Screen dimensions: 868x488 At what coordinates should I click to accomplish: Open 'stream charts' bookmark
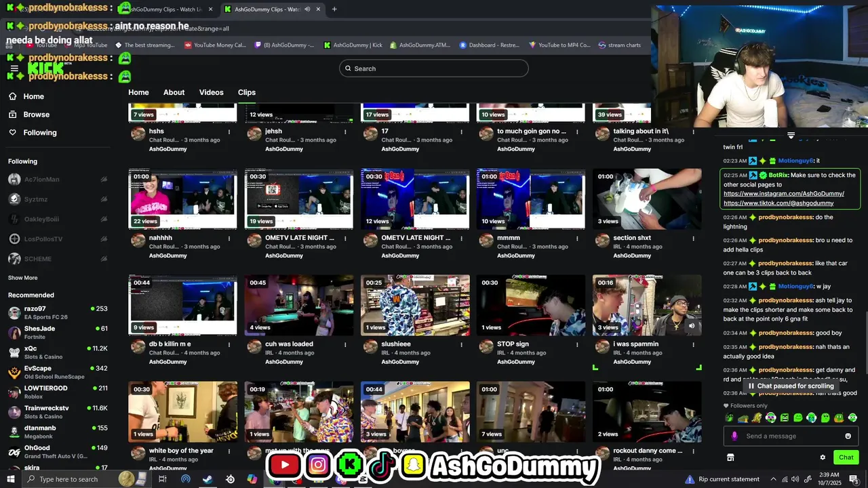pyautogui.click(x=618, y=45)
